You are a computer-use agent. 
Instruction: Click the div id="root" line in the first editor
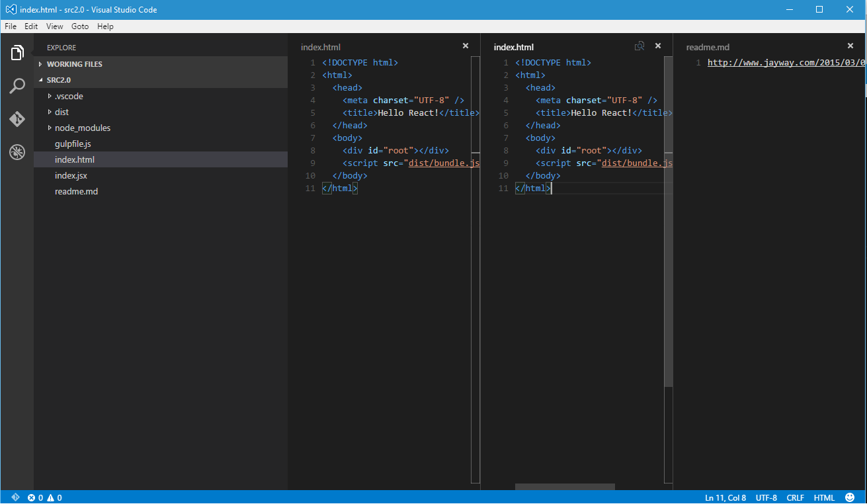pyautogui.click(x=395, y=151)
